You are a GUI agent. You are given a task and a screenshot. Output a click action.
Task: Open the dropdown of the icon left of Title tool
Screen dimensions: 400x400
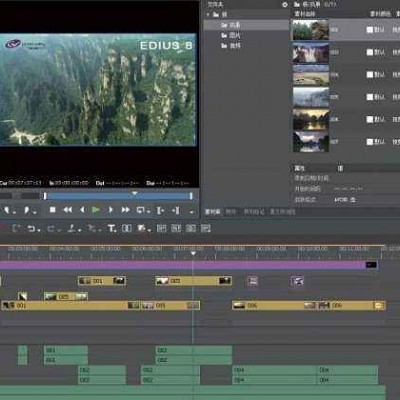pyautogui.click(x=99, y=230)
